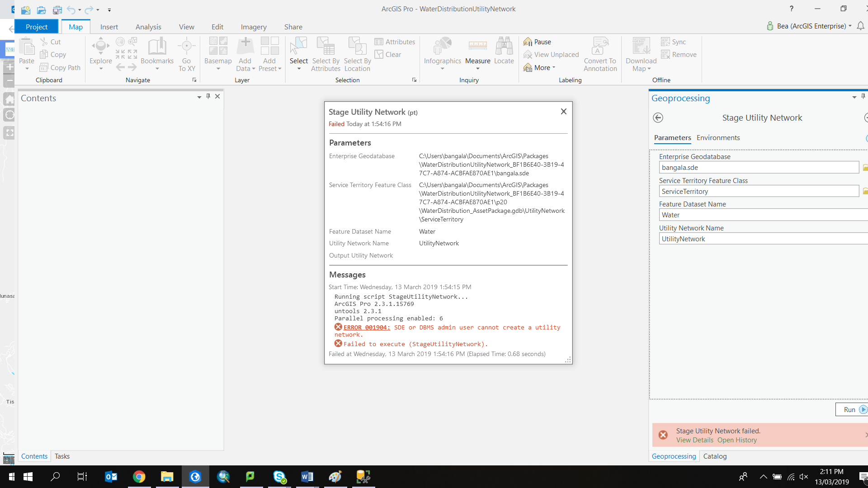Undo the last action
Image resolution: width=868 pixels, height=488 pixels.
pos(71,9)
